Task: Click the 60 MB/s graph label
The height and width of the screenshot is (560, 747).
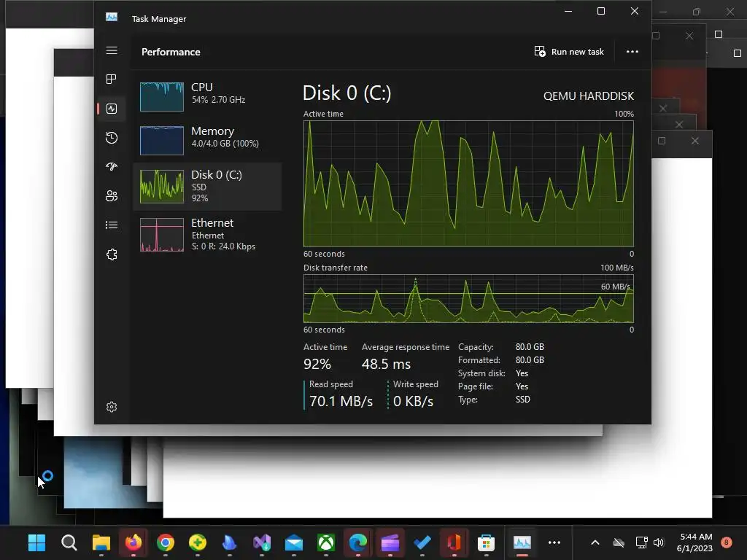Action: point(615,287)
